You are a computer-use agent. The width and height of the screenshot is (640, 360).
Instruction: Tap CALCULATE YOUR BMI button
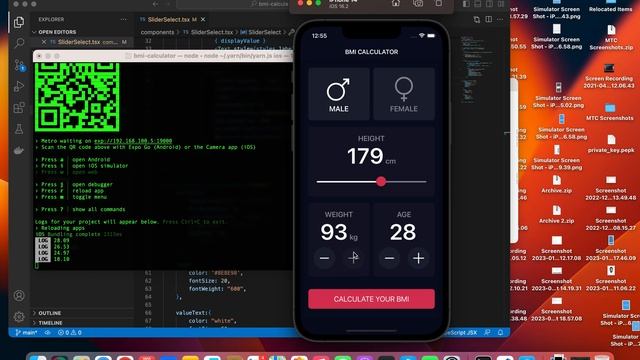tap(371, 299)
